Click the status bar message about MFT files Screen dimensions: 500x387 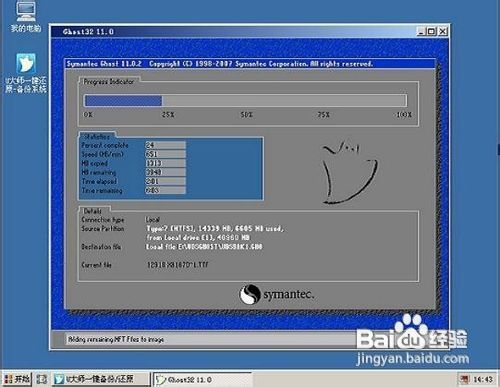[116, 339]
